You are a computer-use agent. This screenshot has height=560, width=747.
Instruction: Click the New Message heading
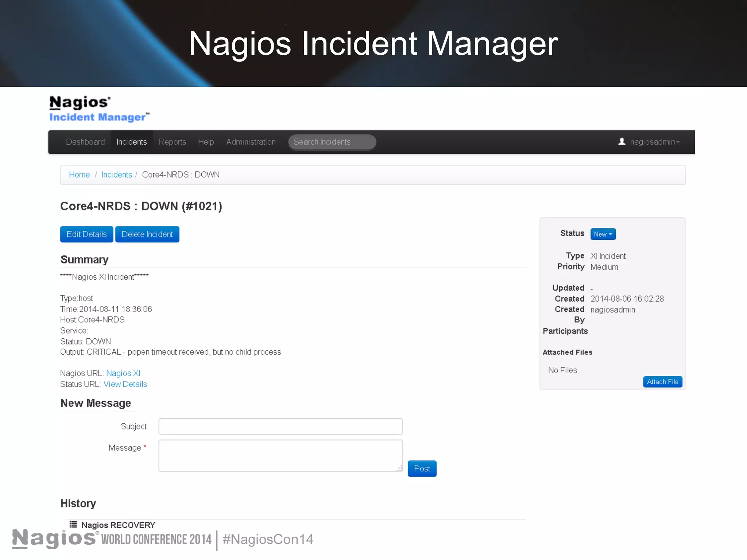tap(96, 403)
